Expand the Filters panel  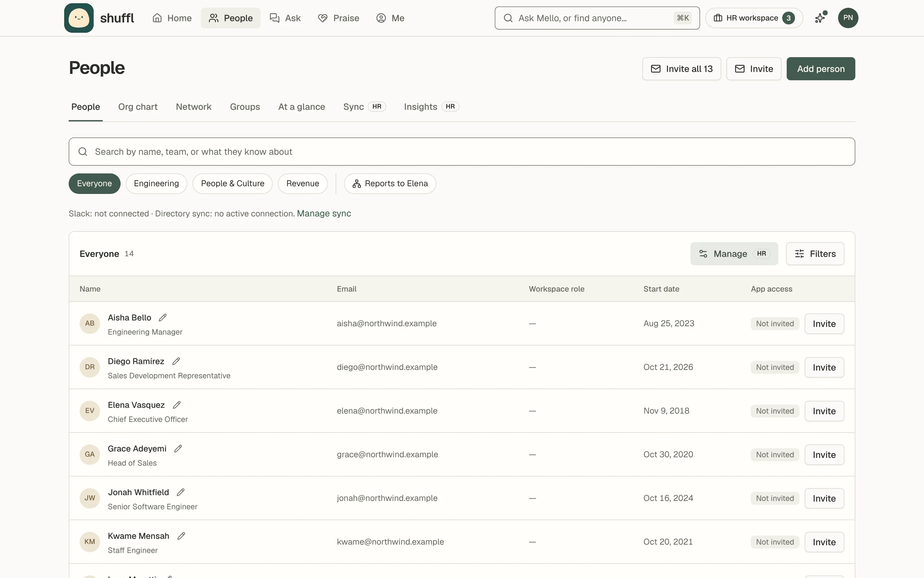pyautogui.click(x=815, y=253)
